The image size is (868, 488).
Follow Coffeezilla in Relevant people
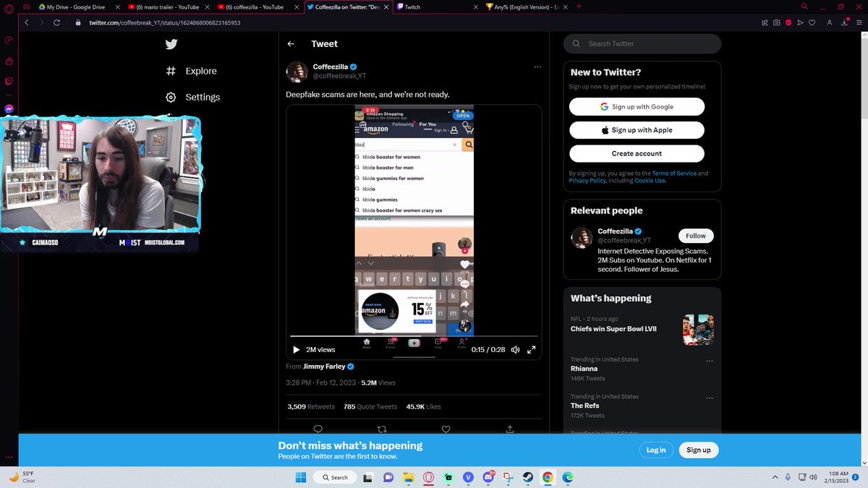click(696, 236)
